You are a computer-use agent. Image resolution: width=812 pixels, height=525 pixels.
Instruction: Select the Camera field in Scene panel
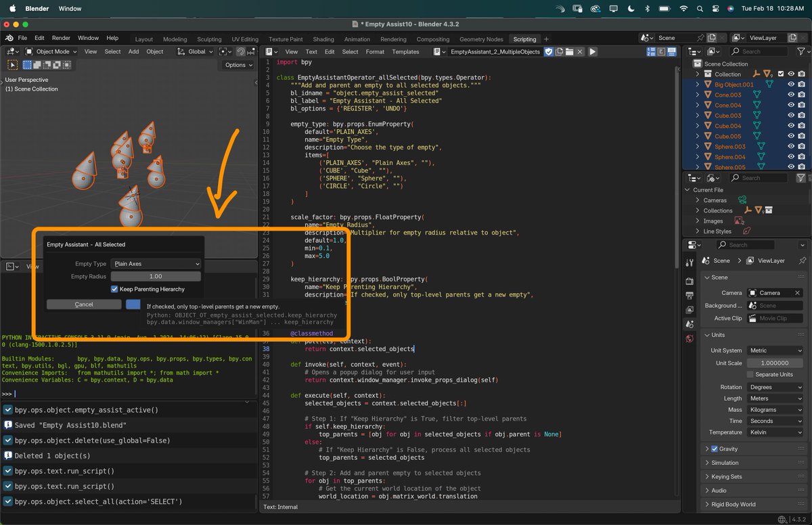(x=775, y=293)
